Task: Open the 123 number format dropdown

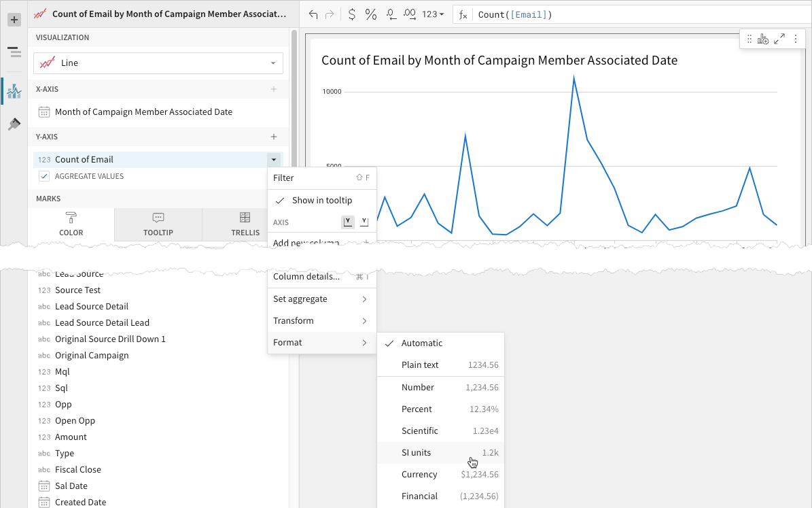Action: pos(433,14)
